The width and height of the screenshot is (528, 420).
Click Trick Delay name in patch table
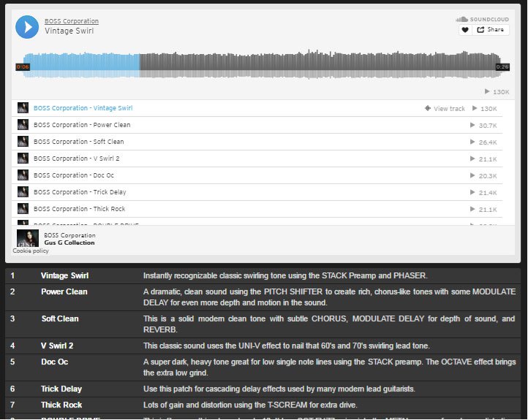coord(61,389)
